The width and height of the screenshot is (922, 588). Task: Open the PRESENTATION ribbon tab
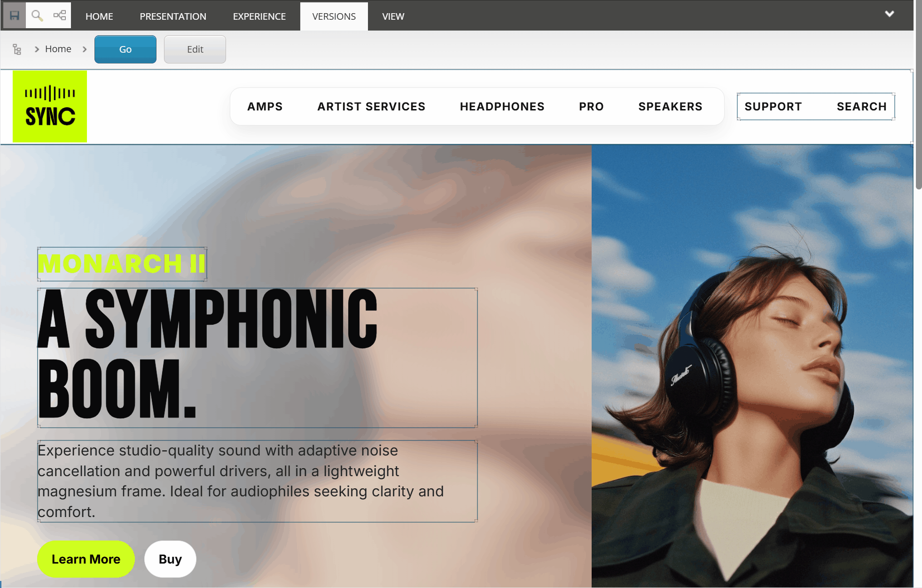pyautogui.click(x=173, y=16)
